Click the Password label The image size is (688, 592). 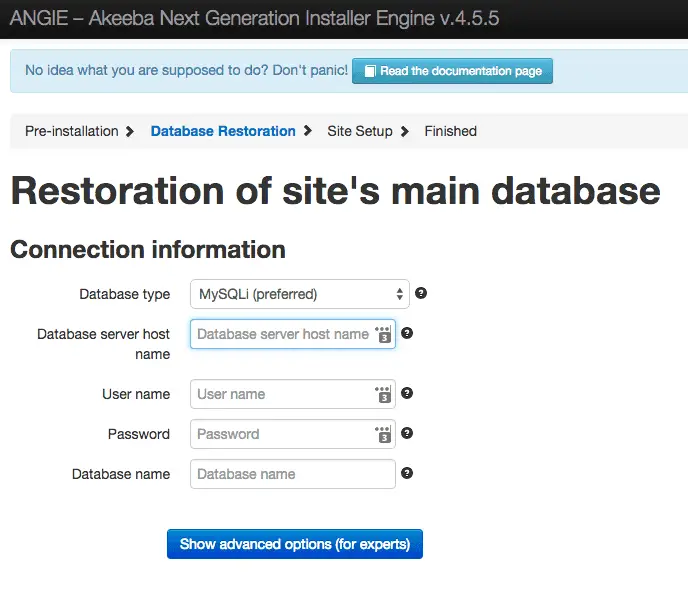click(139, 434)
